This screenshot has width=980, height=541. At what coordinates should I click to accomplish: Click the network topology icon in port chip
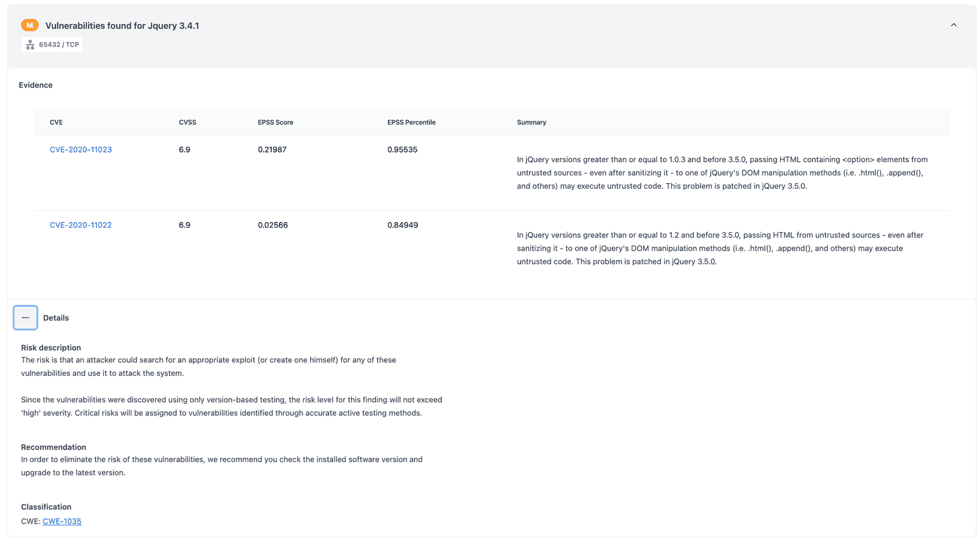(x=29, y=45)
